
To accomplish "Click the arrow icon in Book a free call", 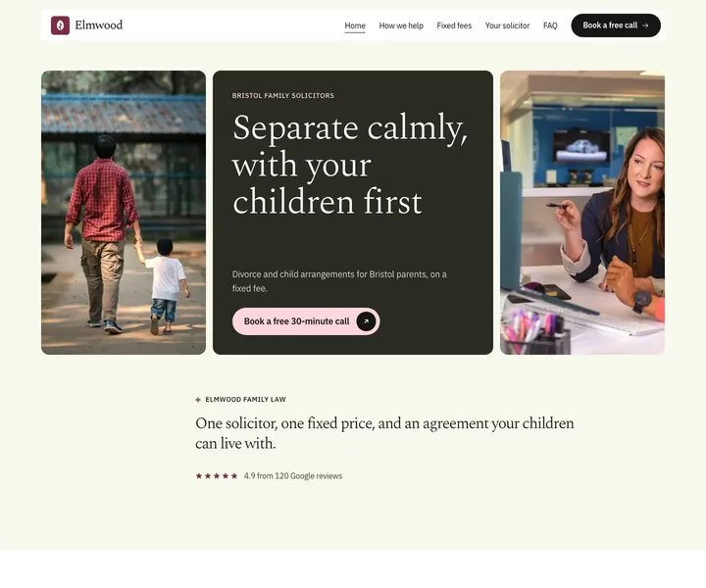I will (645, 25).
